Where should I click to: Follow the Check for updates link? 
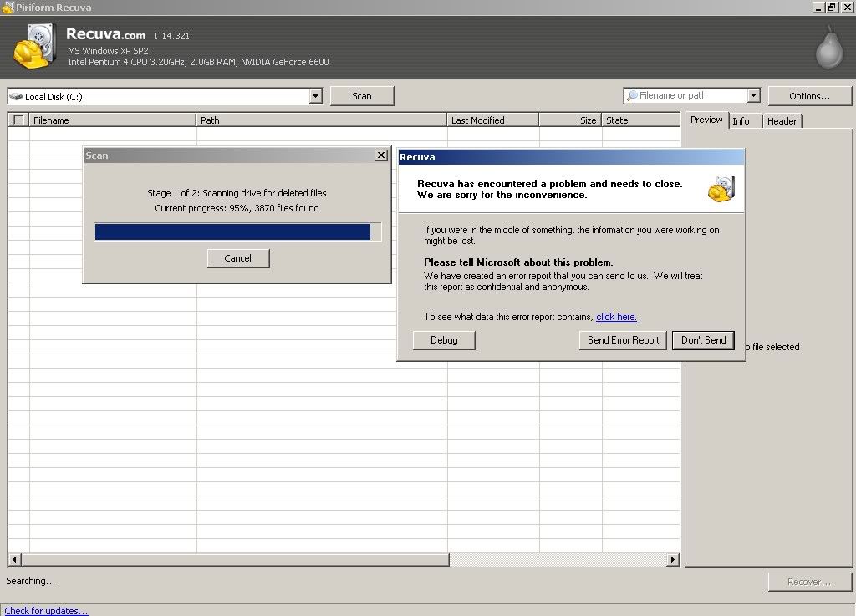tap(47, 610)
